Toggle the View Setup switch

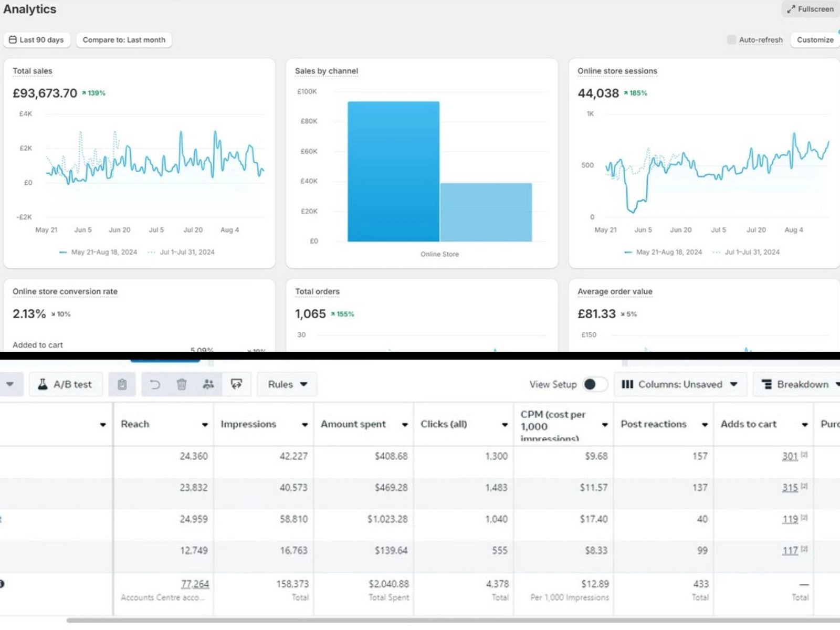coord(595,384)
